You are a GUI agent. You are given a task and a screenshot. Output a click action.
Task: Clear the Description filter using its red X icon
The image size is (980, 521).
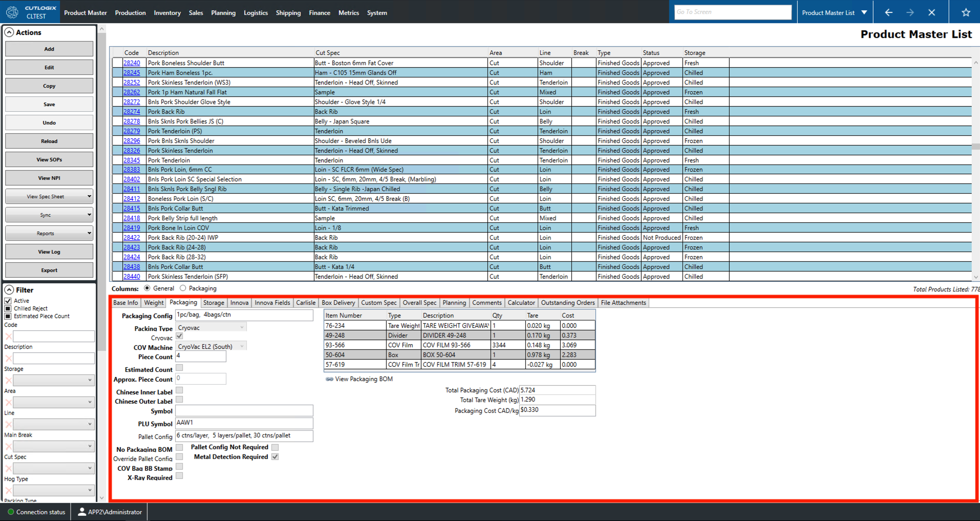pyautogui.click(x=8, y=358)
